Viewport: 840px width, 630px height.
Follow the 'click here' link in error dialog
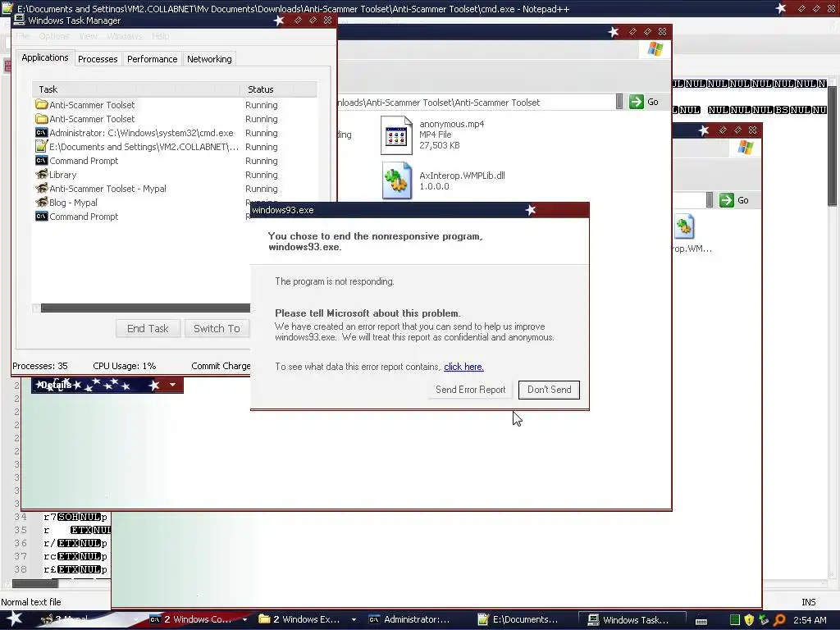(x=464, y=367)
